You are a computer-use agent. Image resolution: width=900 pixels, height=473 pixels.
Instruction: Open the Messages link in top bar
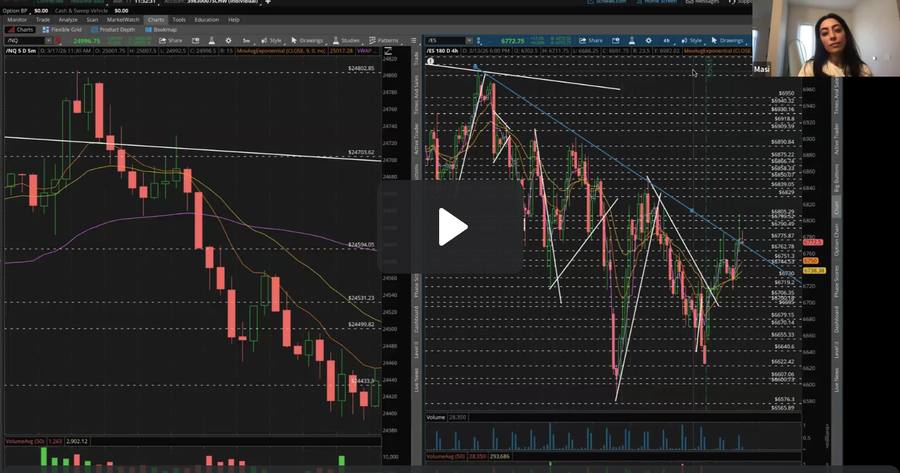pos(703,2)
